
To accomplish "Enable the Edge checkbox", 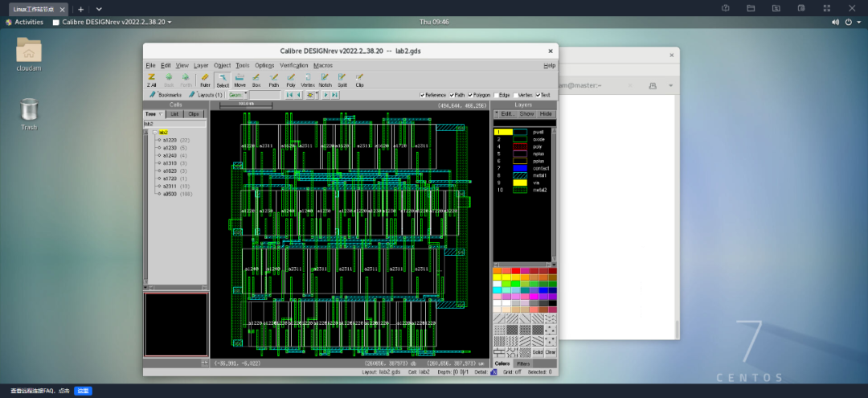I will 496,95.
